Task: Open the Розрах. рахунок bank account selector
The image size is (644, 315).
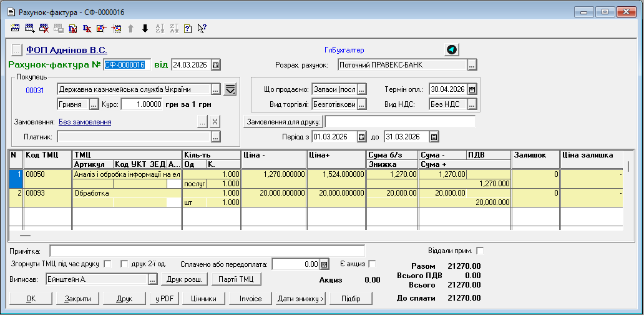Action: point(472,64)
